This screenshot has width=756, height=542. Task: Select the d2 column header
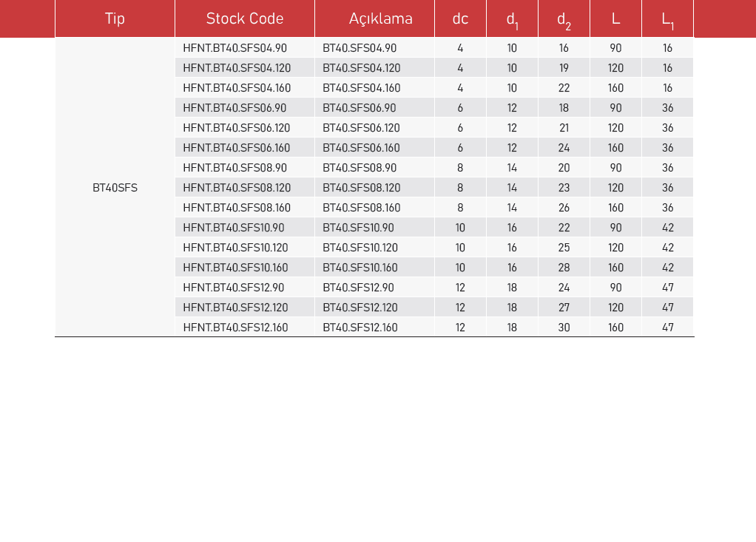coord(564,20)
